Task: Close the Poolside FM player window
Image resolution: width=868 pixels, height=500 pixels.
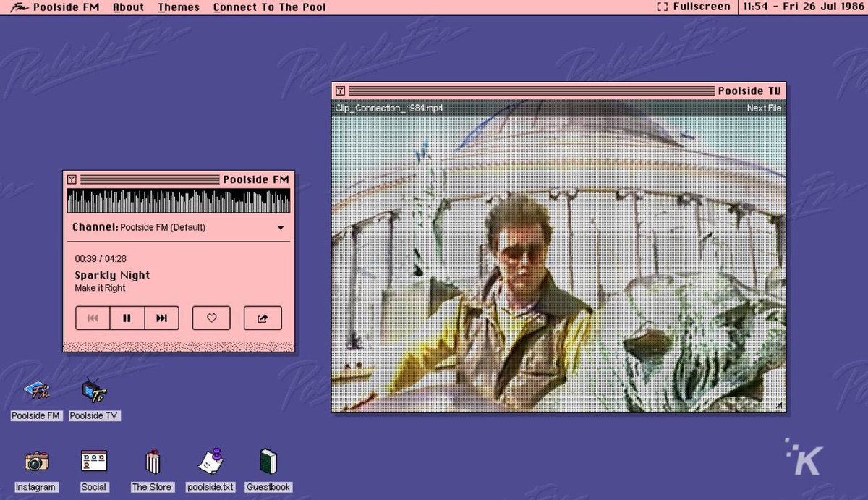Action: [71, 179]
